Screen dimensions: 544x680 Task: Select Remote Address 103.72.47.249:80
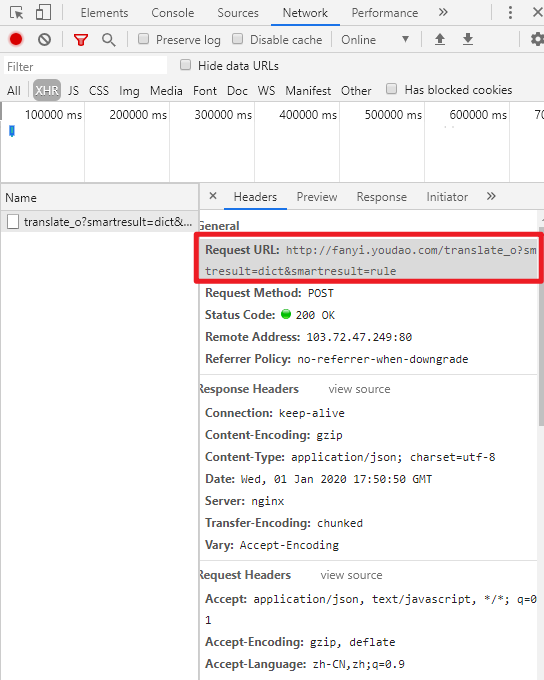coord(359,337)
